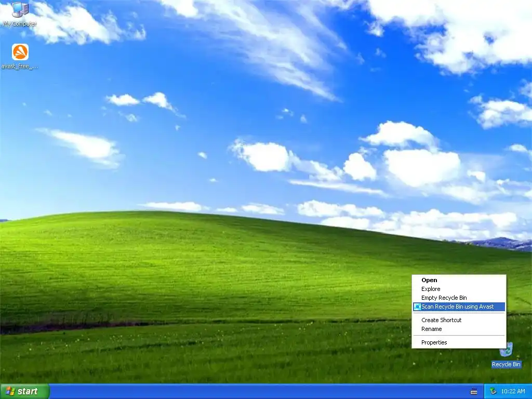The width and height of the screenshot is (532, 399).
Task: Open the language bar keyboard icon
Action: click(474, 392)
